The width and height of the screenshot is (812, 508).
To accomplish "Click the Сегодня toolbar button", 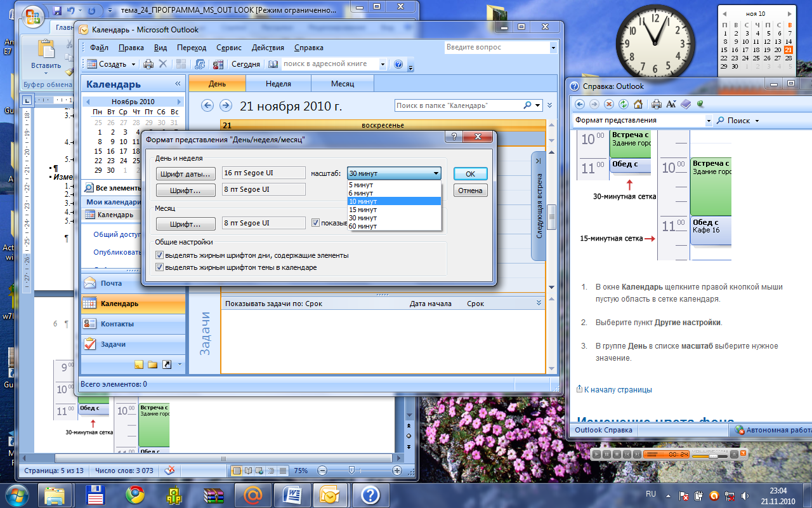I will tap(246, 64).
